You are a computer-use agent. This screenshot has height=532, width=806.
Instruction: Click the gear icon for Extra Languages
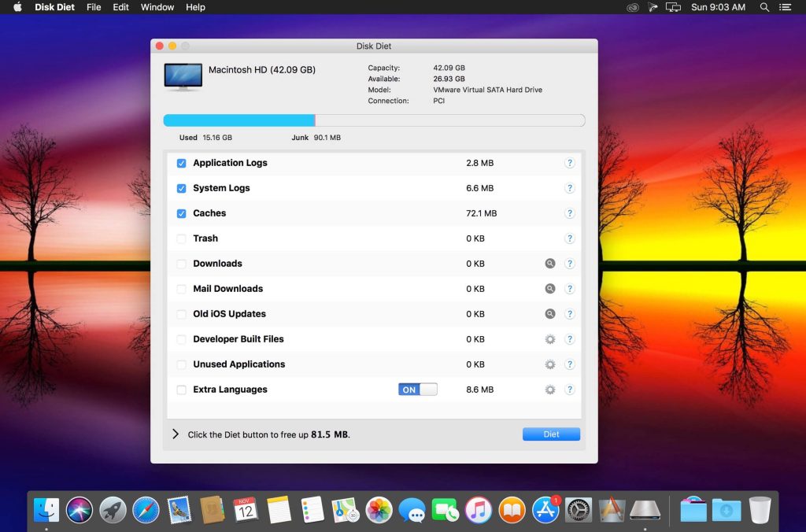click(x=550, y=390)
